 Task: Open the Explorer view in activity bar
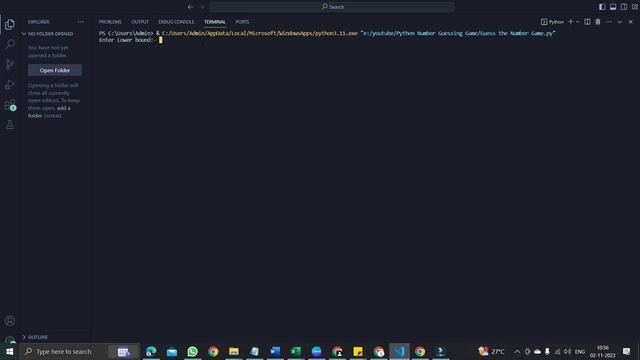coord(10,24)
